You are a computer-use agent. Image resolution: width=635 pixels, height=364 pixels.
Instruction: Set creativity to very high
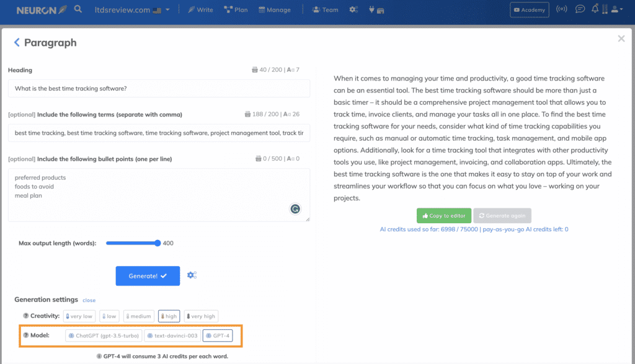(201, 316)
